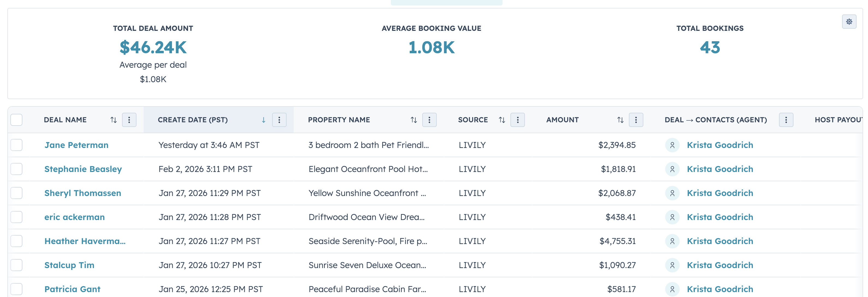Screen dimensions: 868x297
Task: Click the Total Deal Amount $46.24K value
Action: tap(153, 47)
